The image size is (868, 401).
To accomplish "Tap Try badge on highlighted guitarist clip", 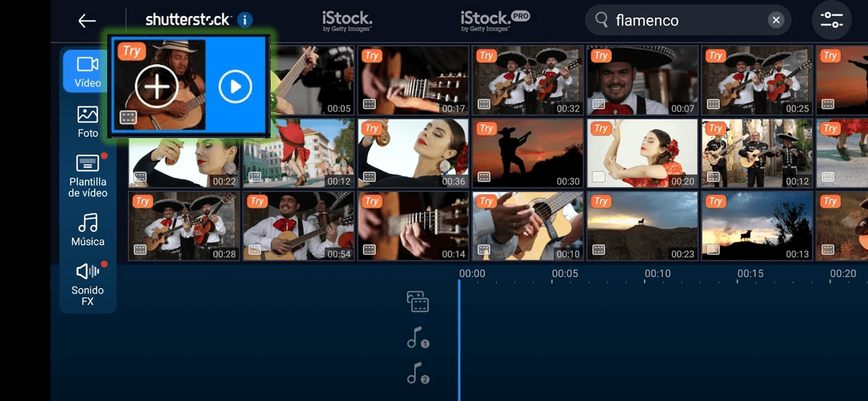I will point(132,51).
